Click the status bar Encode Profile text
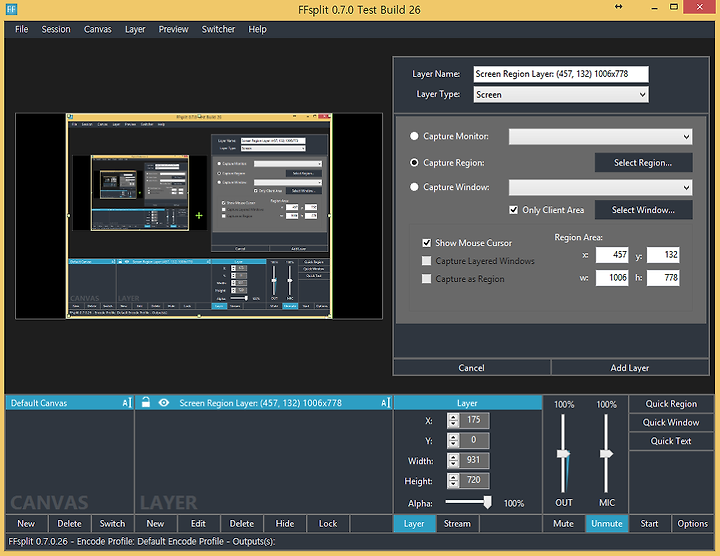This screenshot has width=720, height=556. (x=150, y=541)
